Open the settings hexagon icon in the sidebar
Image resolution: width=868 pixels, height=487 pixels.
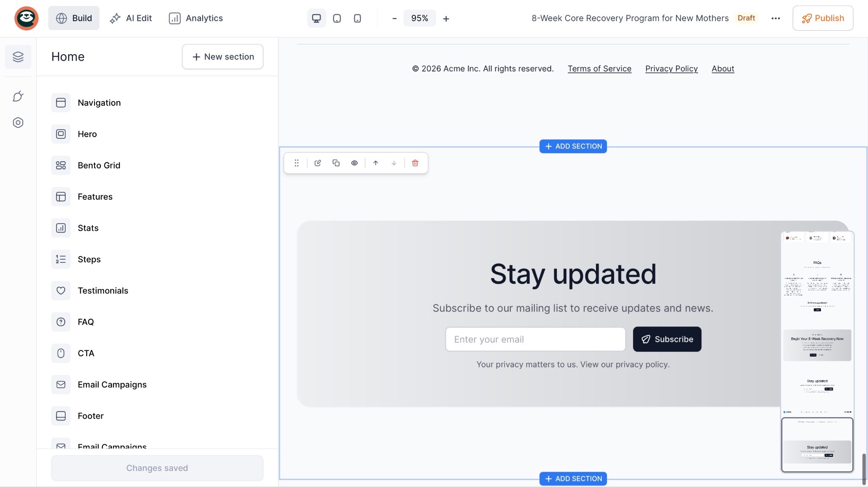coord(18,123)
